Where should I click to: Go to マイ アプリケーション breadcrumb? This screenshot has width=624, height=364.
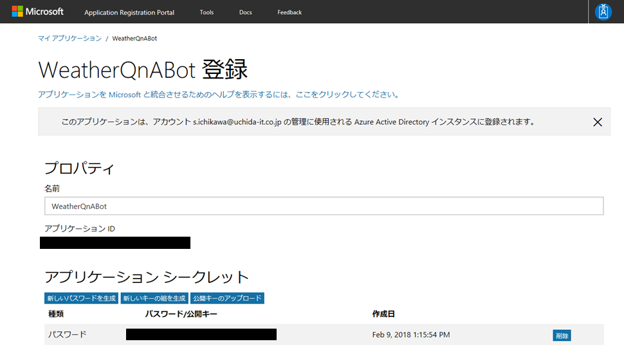[x=69, y=38]
